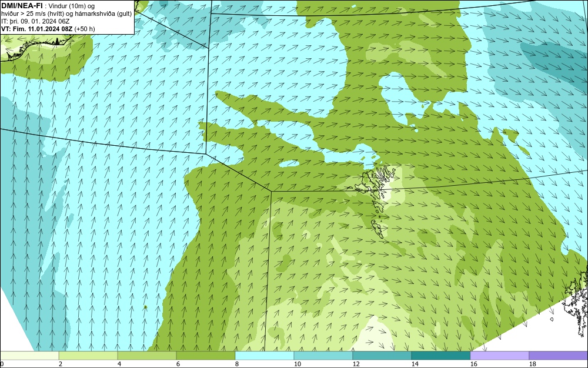Click the legend scale label '12'

pyautogui.click(x=356, y=364)
